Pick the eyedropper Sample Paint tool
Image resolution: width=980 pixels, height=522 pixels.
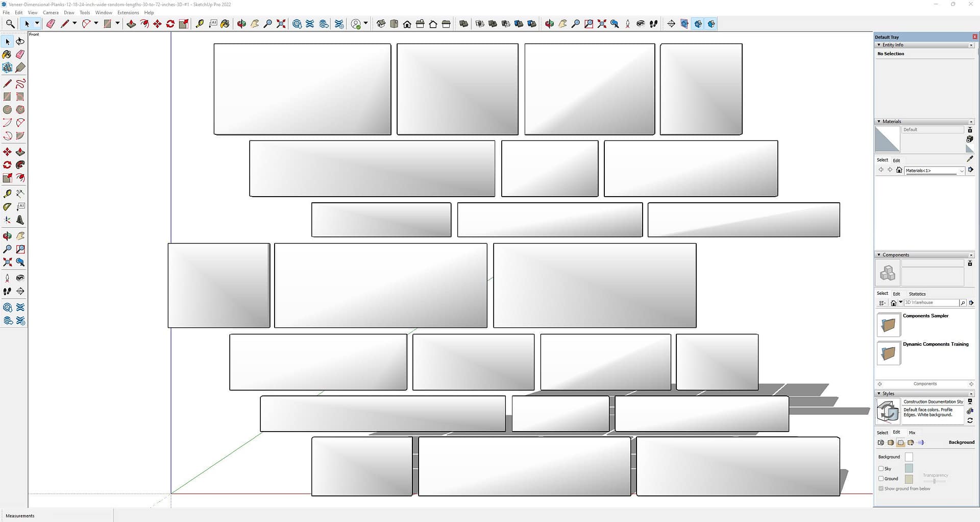click(x=970, y=159)
